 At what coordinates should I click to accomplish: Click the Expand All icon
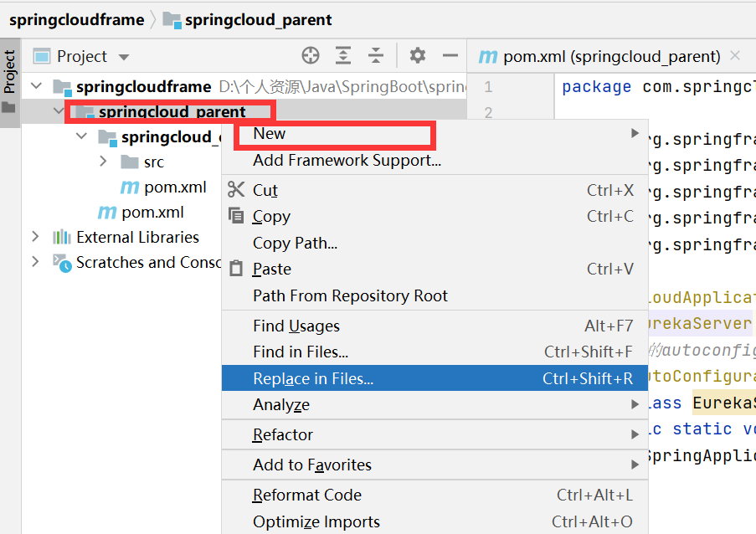[x=342, y=55]
